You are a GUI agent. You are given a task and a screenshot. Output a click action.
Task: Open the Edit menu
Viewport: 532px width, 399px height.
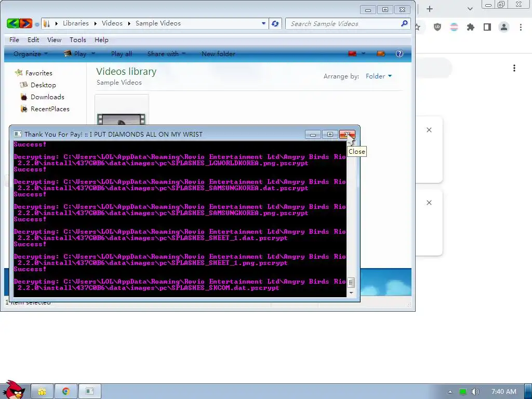click(33, 39)
